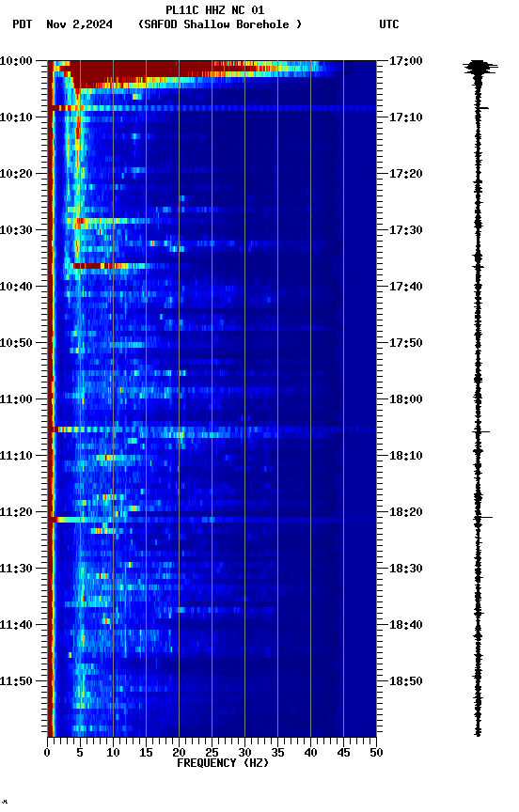Click the 18:40 UTC time label
519x812 pixels.
(x=406, y=626)
